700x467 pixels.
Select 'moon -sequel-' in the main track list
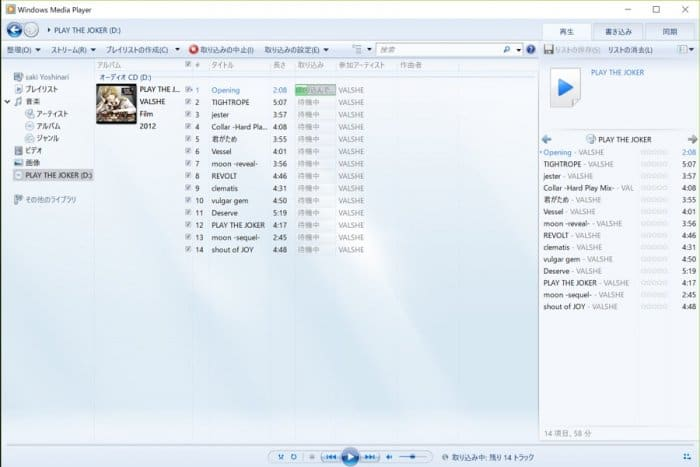235,238
